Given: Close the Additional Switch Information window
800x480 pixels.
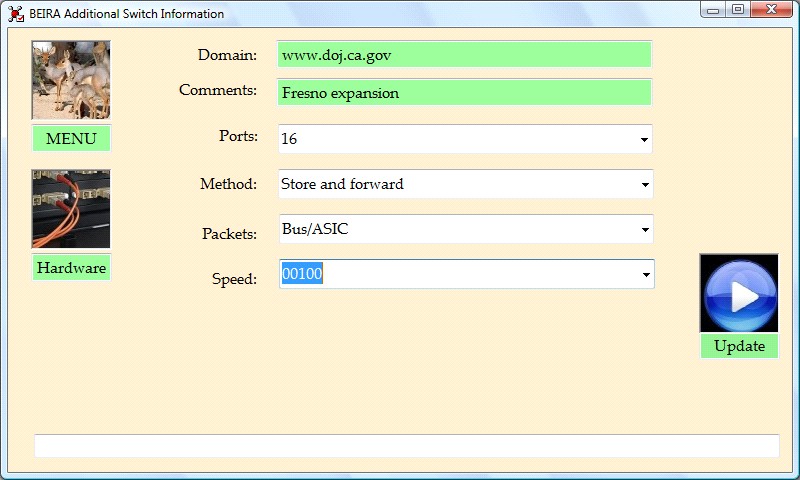Looking at the screenshot, I should (x=772, y=10).
